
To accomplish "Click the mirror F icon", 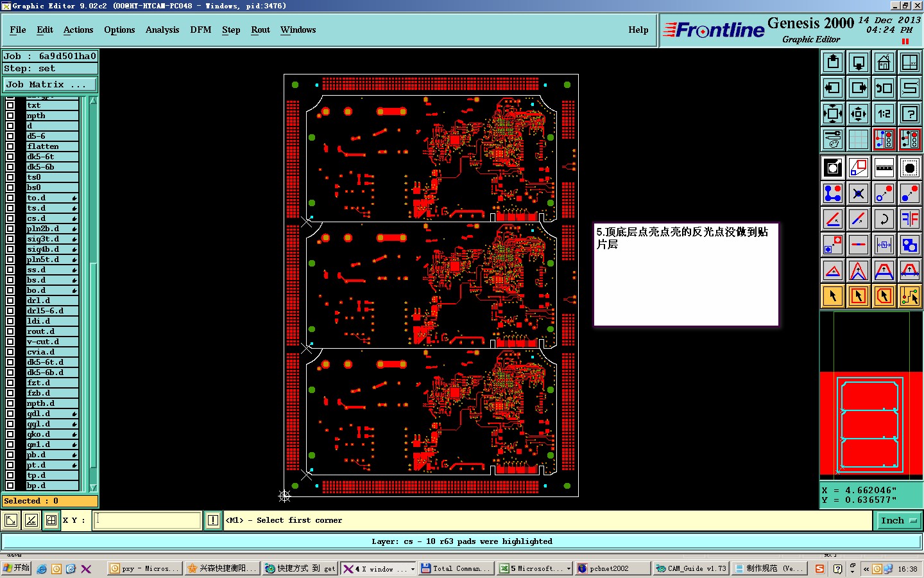I will pos(910,219).
